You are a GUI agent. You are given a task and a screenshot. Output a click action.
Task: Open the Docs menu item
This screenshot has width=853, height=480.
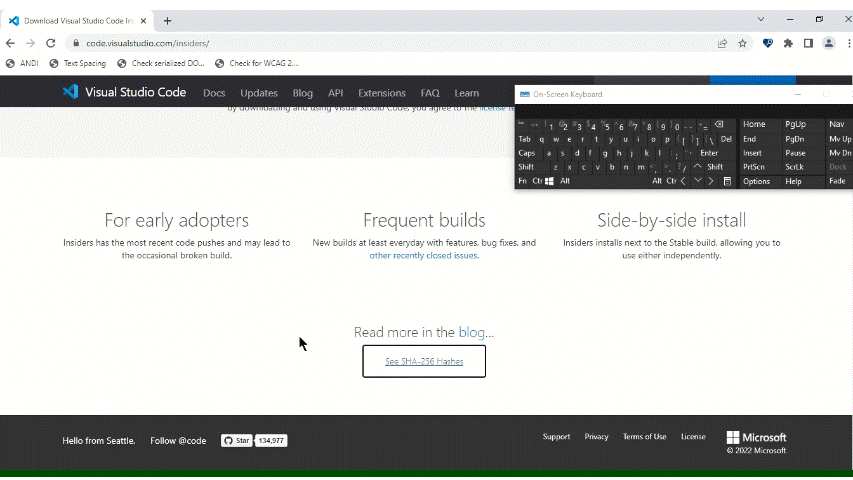214,93
